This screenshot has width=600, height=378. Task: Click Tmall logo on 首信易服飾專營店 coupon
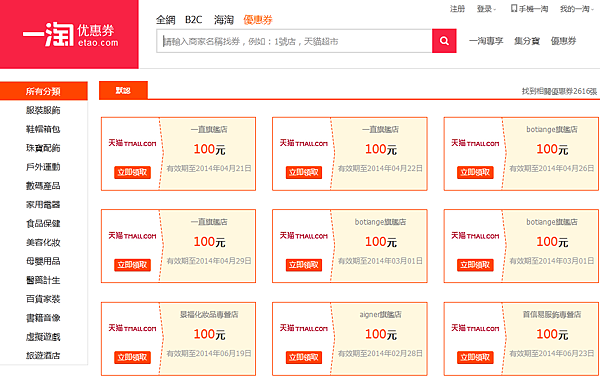(x=475, y=328)
